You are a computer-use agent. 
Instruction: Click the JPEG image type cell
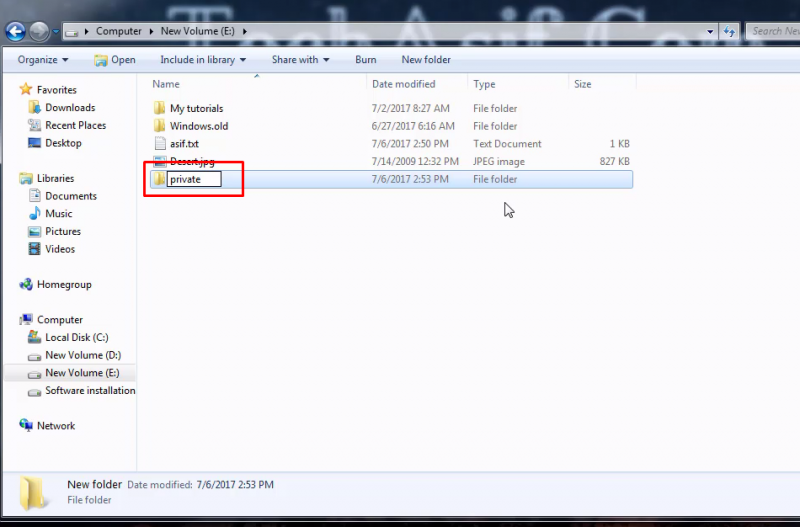pos(498,162)
